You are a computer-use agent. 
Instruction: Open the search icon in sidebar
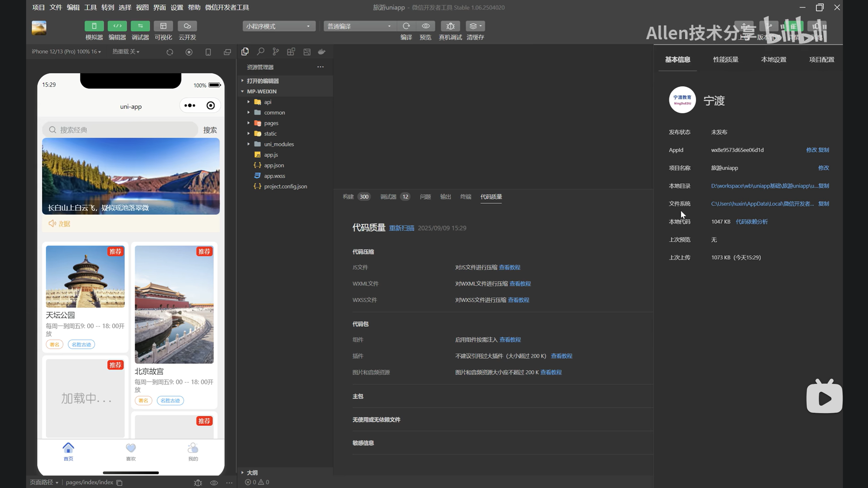point(260,52)
